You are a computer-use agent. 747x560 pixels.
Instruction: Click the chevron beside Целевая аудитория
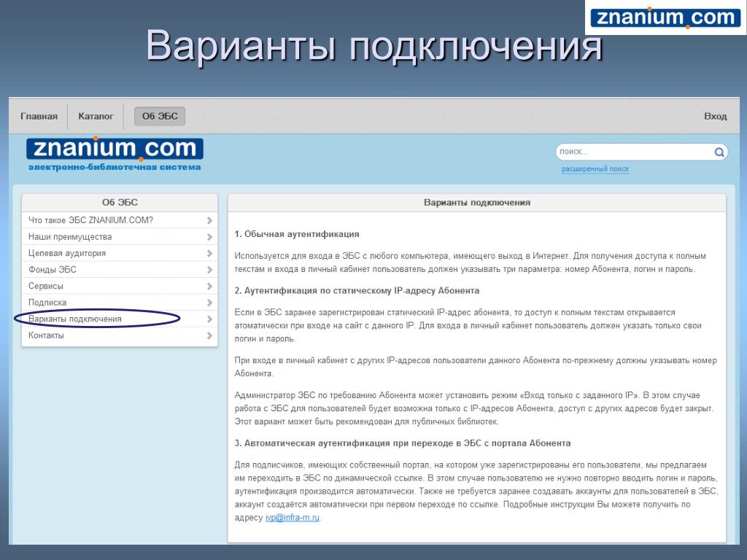[x=209, y=253]
